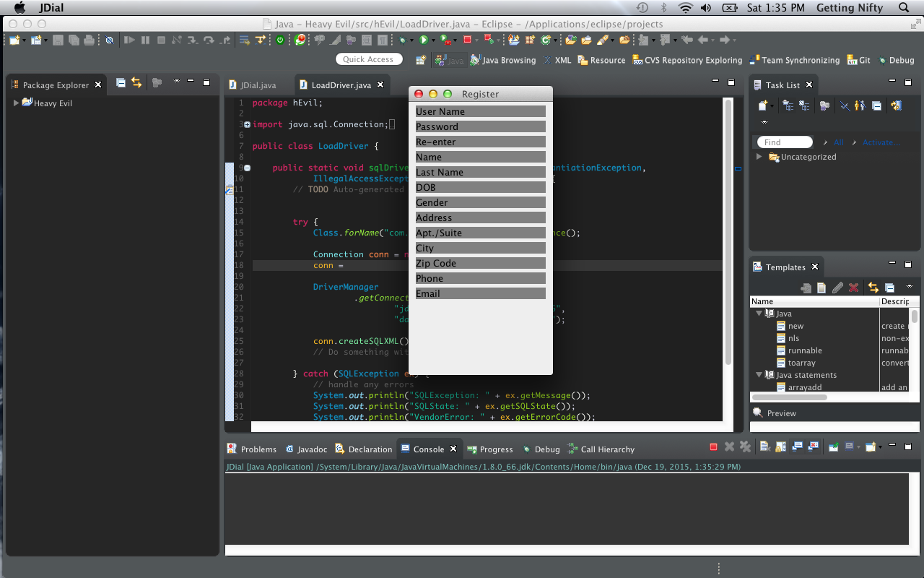Image resolution: width=924 pixels, height=578 pixels.
Task: Click the editor vertical scrollbar
Action: (728, 233)
